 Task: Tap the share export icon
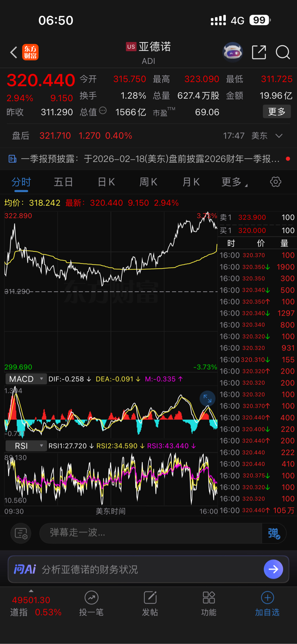click(x=259, y=52)
